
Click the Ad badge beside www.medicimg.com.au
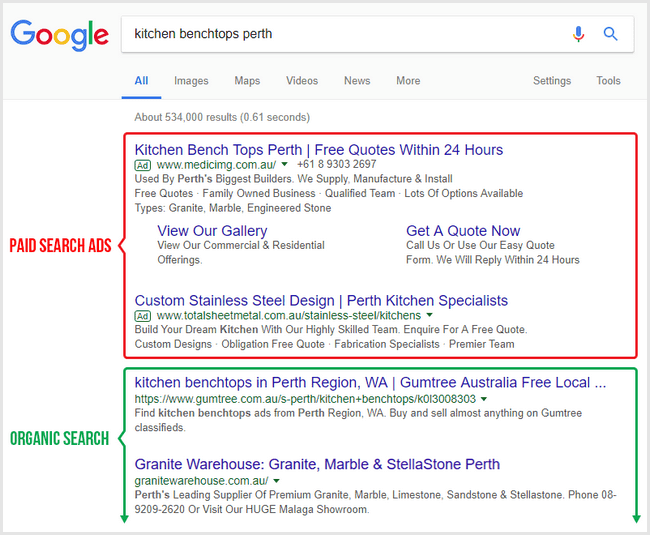click(143, 165)
